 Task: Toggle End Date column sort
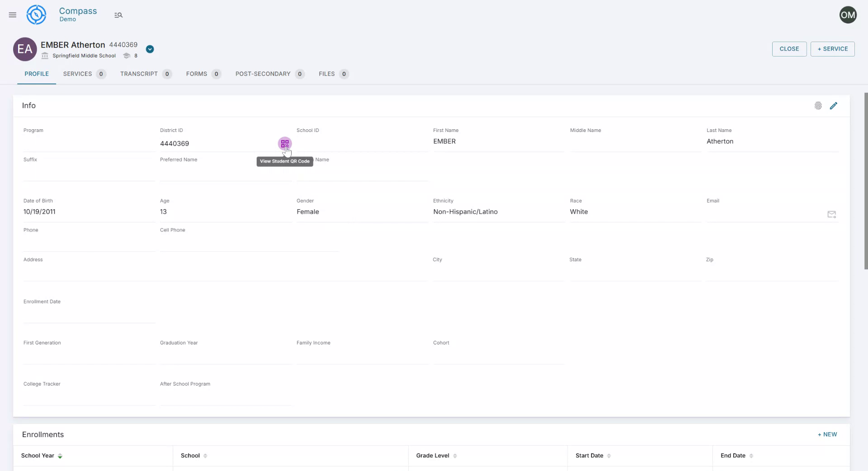point(751,457)
